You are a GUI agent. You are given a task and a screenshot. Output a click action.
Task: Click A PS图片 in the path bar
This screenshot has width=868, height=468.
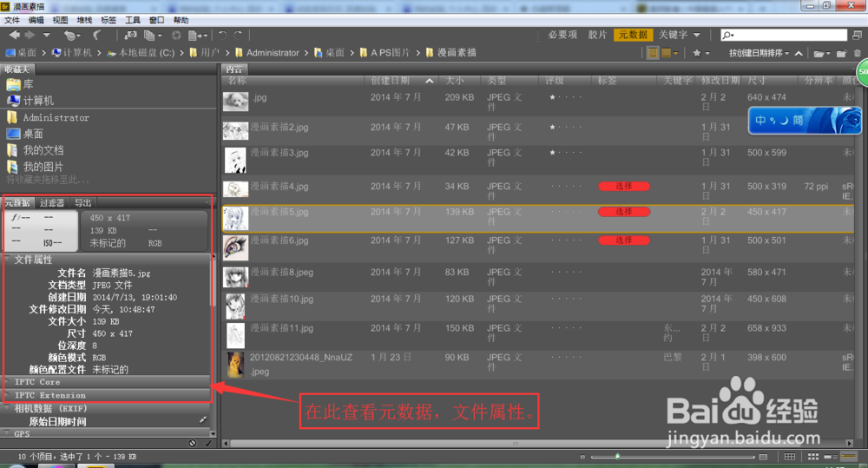385,53
